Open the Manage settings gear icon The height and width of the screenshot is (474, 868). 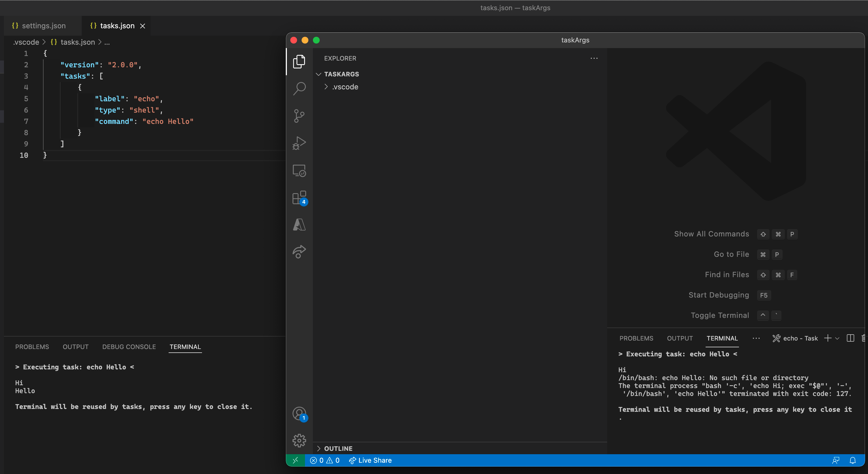[299, 440]
